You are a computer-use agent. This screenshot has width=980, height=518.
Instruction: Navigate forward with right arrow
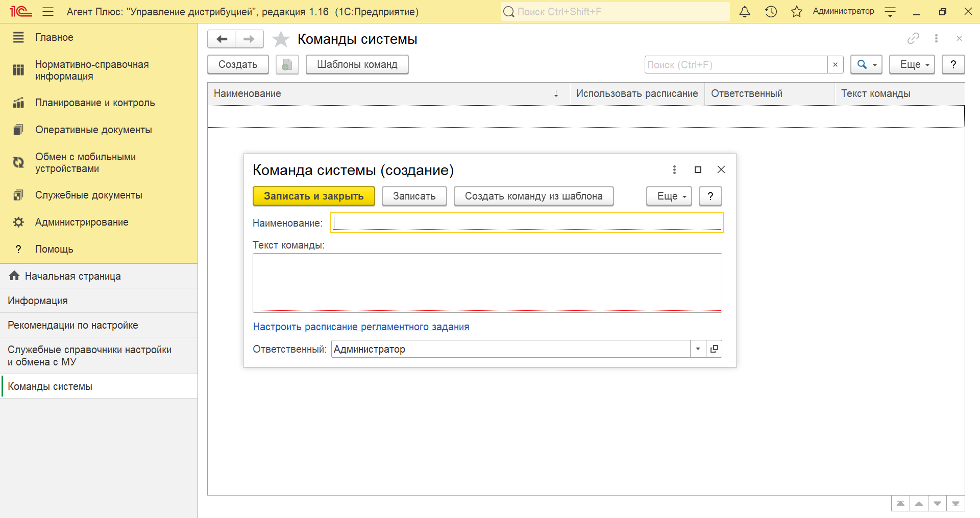point(249,39)
